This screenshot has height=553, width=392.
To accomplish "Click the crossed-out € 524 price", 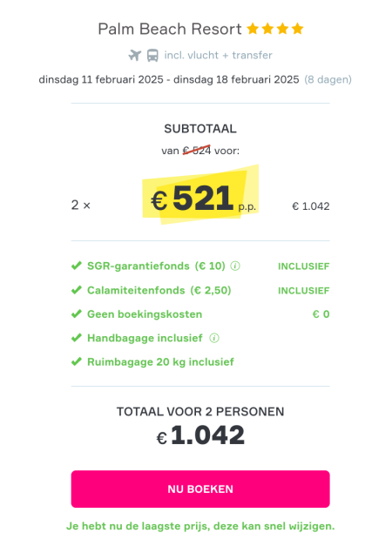I will point(197,151).
